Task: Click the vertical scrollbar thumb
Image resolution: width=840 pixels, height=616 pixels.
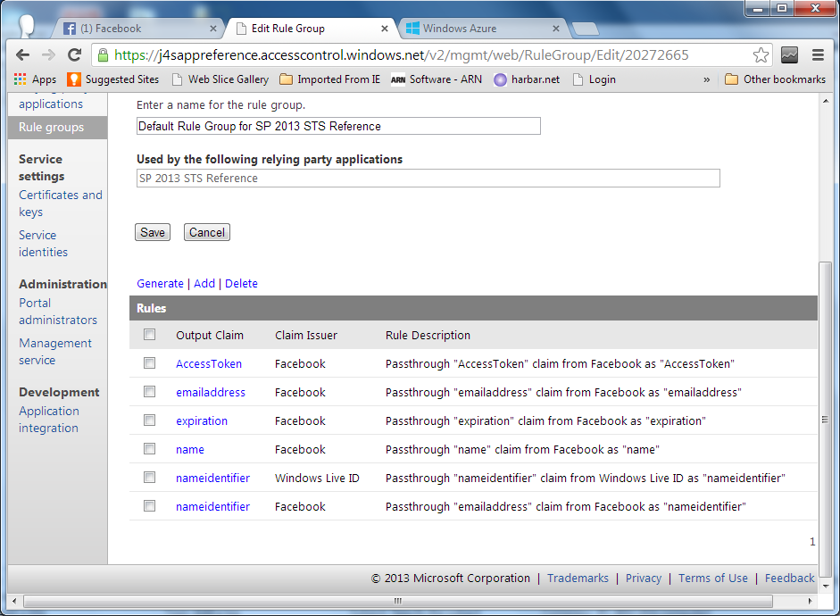Action: 825,420
